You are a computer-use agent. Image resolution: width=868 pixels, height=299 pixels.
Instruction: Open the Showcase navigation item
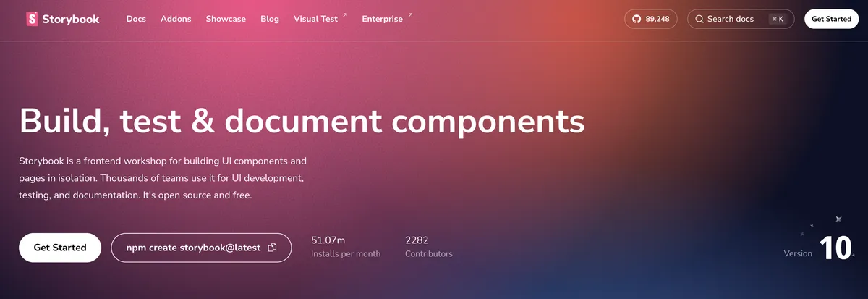226,19
